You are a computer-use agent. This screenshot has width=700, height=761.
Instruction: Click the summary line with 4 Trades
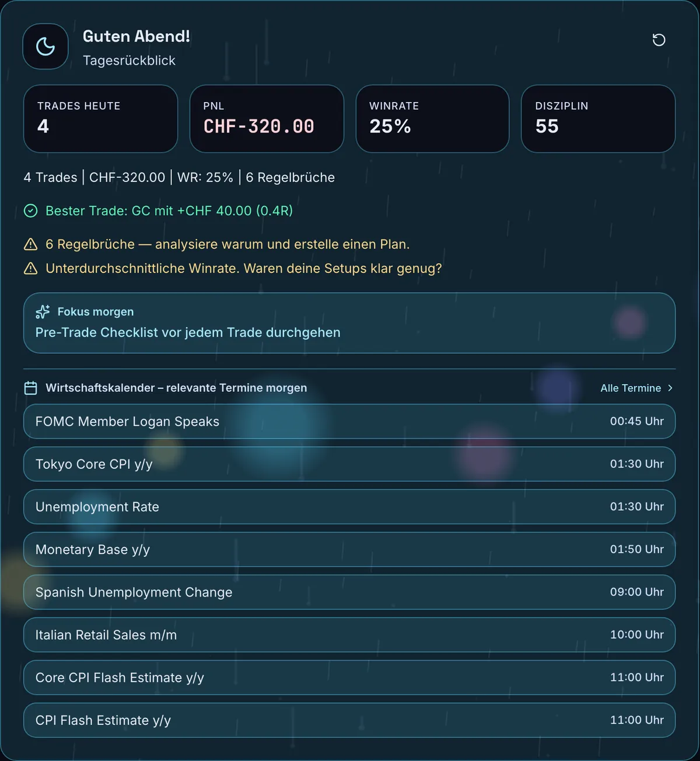click(179, 177)
